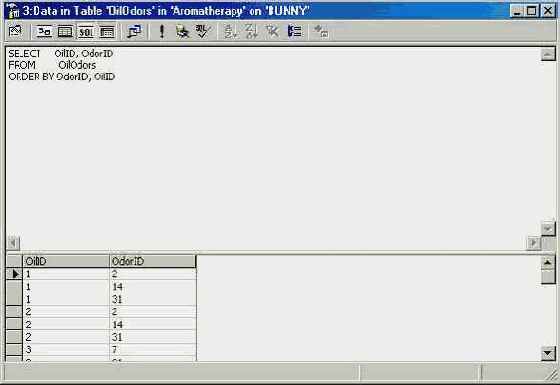Select the OilID column header in results
The image size is (560, 385).
(x=66, y=261)
